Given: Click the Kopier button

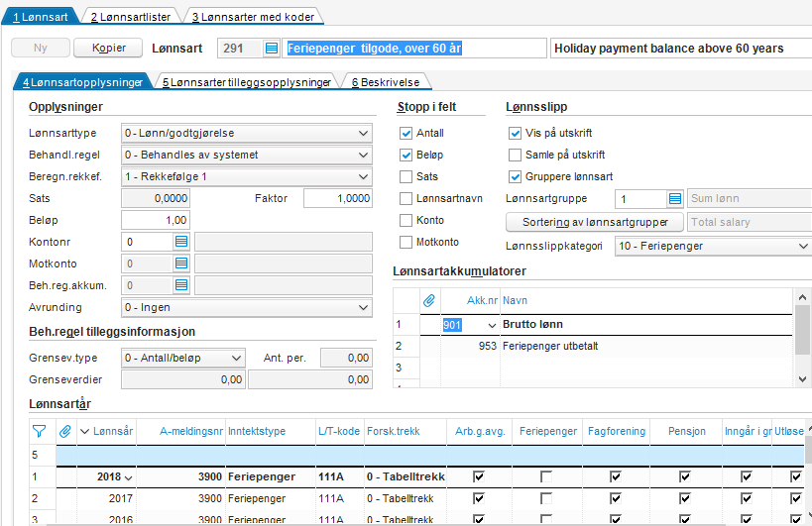Looking at the screenshot, I should tap(109, 49).
